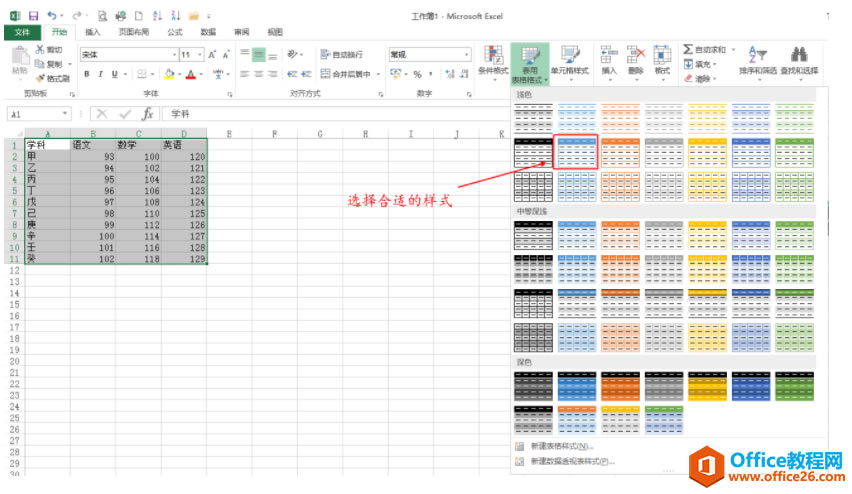Open the number format dropdown (常规)
Image resolution: width=852 pixels, height=494 pixels.
click(x=467, y=54)
